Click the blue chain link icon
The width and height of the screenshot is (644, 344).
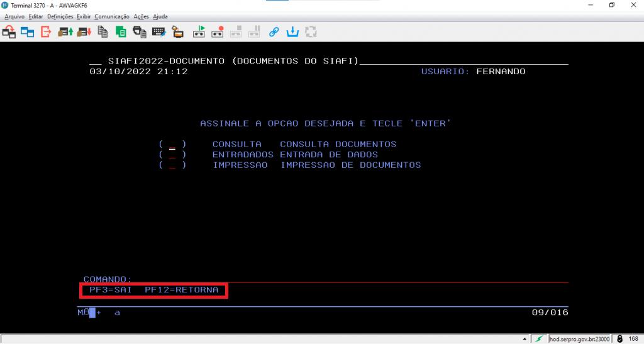coord(274,31)
